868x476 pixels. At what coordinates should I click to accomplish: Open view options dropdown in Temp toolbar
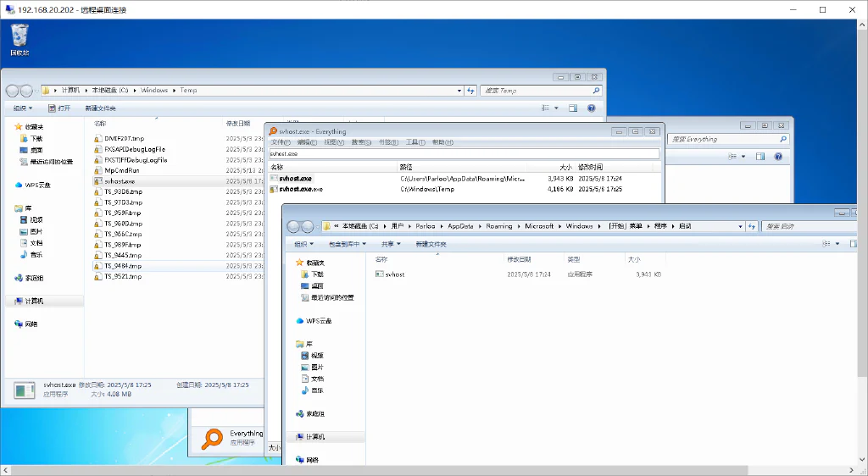tap(556, 108)
